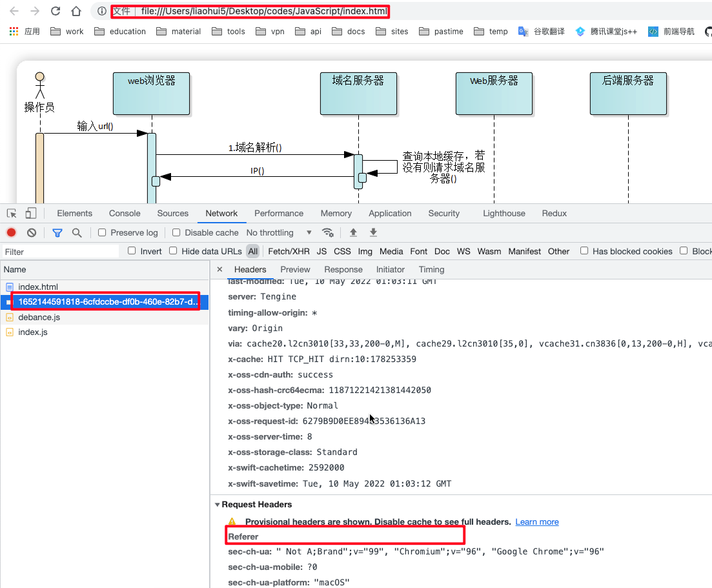
Task: Open the 应用 apps grid shortcut
Action: [x=25, y=32]
